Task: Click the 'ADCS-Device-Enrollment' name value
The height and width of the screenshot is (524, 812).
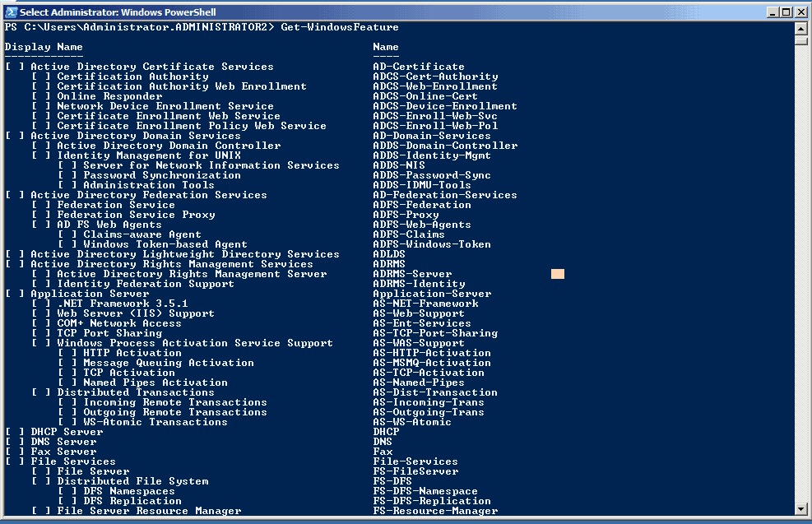Action: [445, 106]
